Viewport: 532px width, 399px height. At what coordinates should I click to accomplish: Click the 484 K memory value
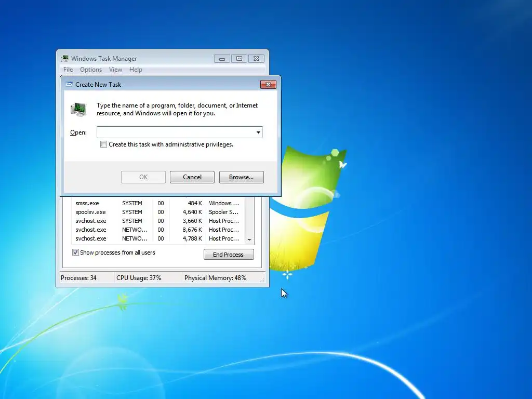[195, 203]
